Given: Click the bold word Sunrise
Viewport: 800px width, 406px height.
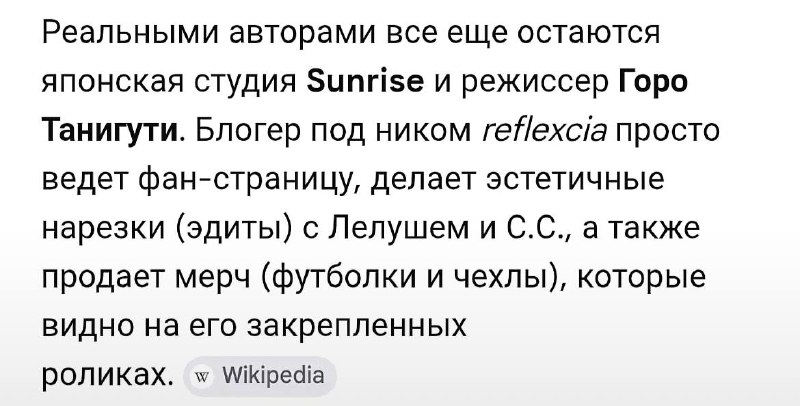Looking at the screenshot, I should click(x=365, y=82).
